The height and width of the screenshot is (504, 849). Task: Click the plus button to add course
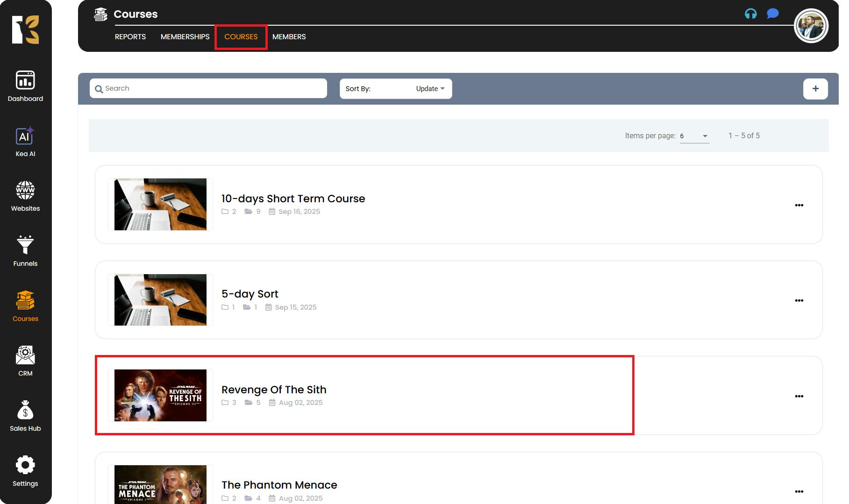click(x=815, y=89)
